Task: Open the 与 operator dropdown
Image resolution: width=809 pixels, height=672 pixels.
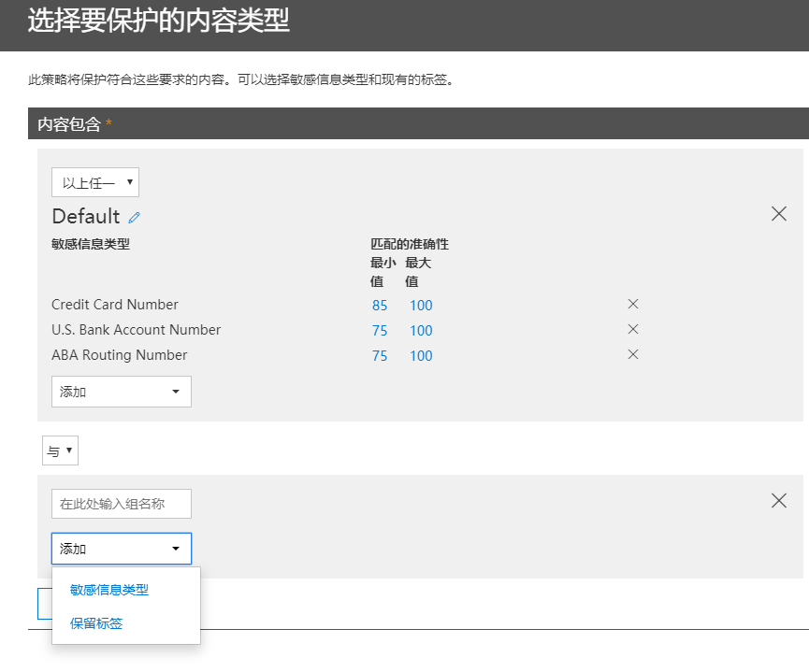Action: click(61, 450)
